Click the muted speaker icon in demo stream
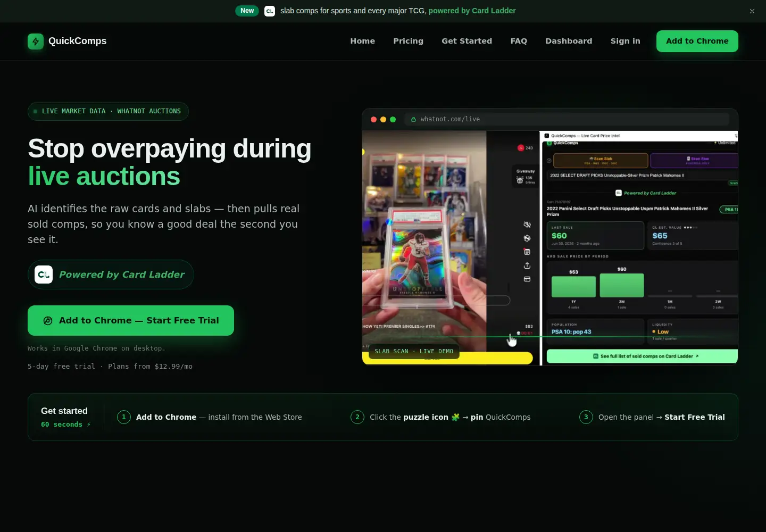 pyautogui.click(x=527, y=225)
